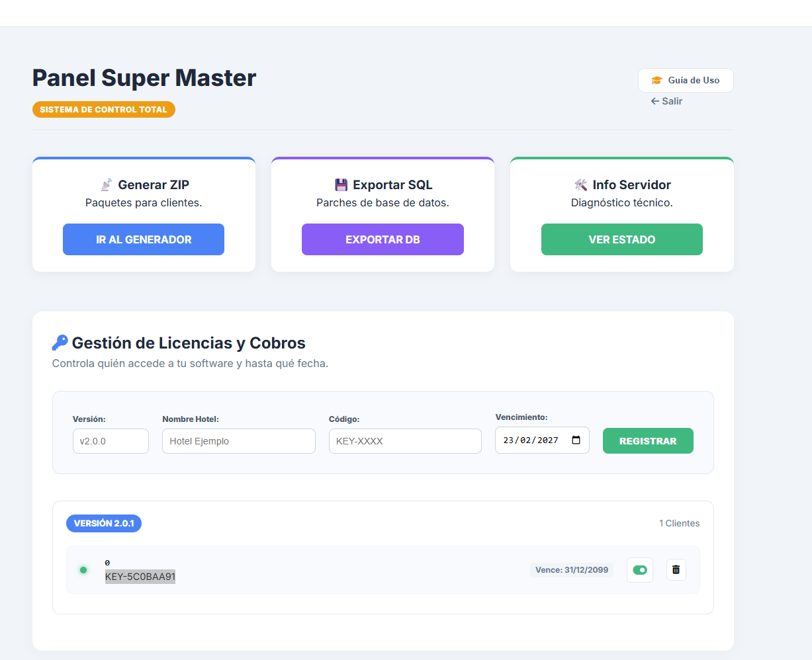The width and height of the screenshot is (812, 660).
Task: Open the Guía de Uso button
Action: coord(686,80)
